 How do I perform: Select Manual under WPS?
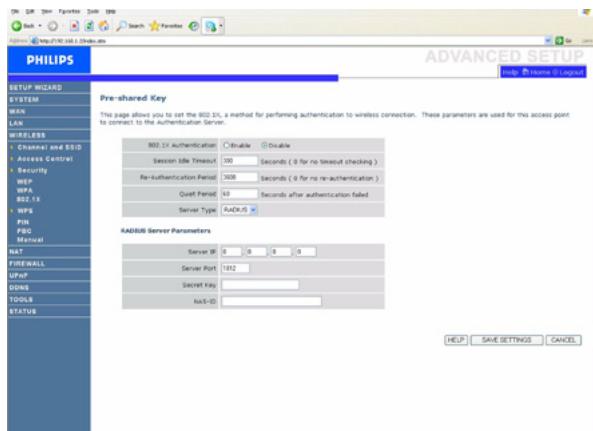click(30, 240)
